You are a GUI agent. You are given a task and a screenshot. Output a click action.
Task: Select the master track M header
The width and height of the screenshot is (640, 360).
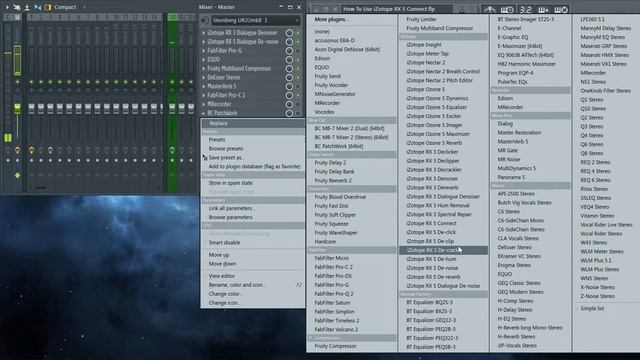tap(17, 17)
